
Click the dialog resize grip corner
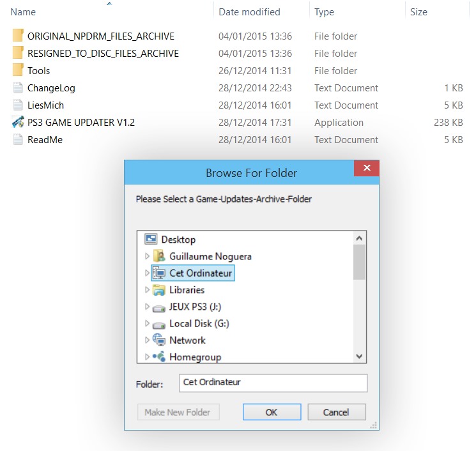374,425
